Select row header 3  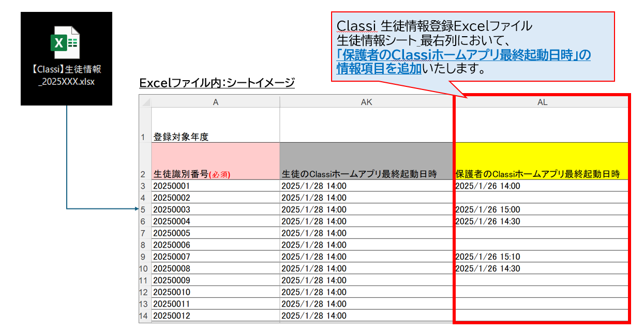144,186
